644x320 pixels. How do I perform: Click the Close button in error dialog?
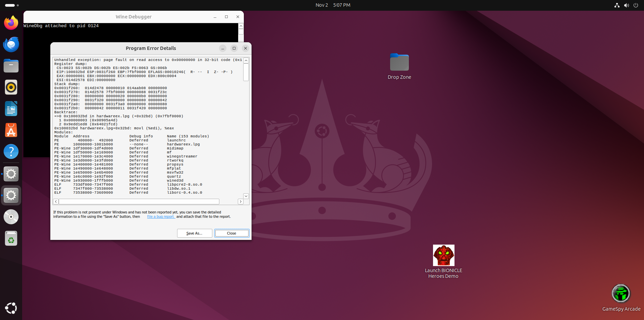pos(232,233)
